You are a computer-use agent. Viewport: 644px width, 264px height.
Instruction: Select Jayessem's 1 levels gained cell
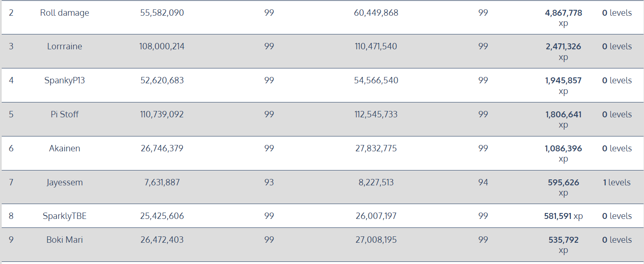pyautogui.click(x=616, y=182)
